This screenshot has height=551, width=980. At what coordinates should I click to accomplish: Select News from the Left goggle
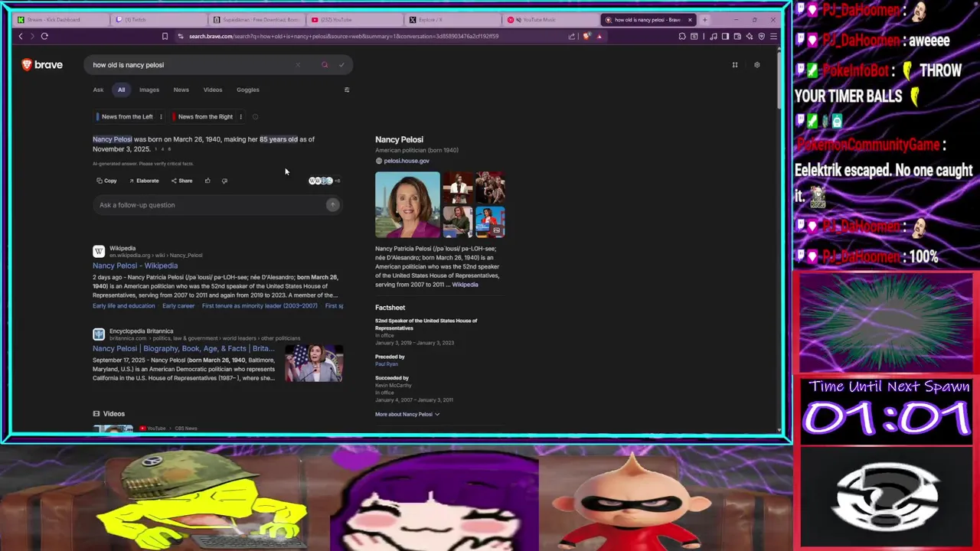click(126, 117)
